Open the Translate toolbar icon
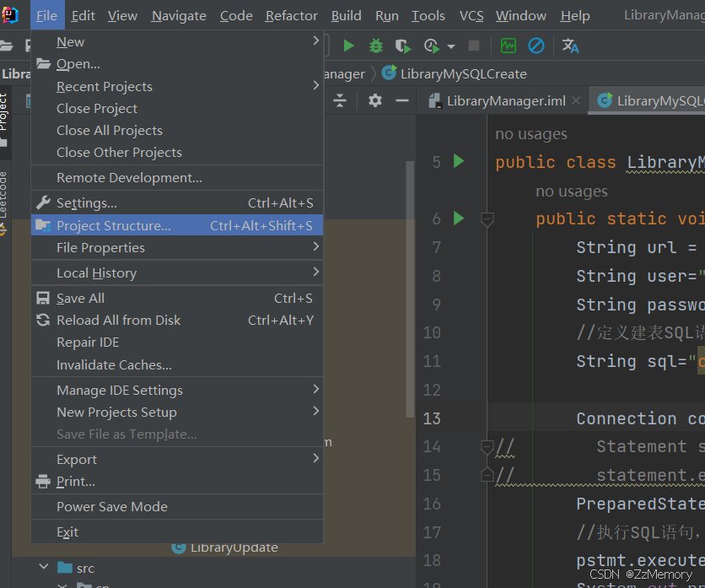The height and width of the screenshot is (588, 705). click(571, 46)
